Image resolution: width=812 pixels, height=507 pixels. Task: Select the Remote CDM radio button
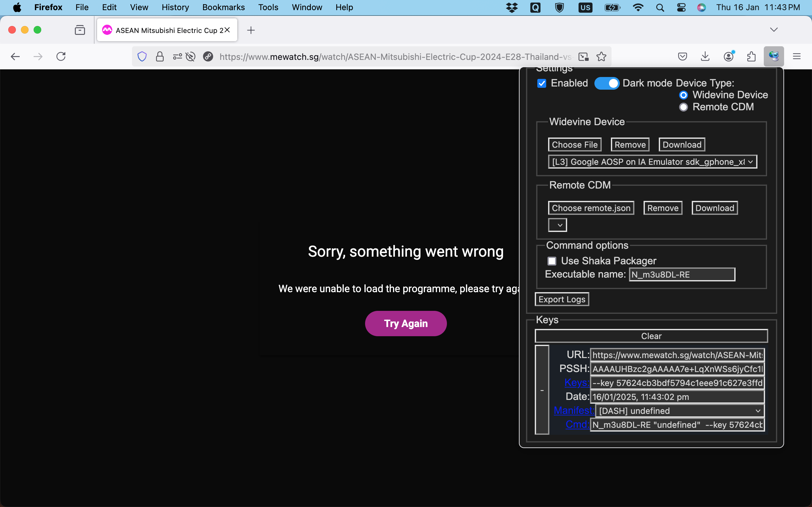coord(684,107)
